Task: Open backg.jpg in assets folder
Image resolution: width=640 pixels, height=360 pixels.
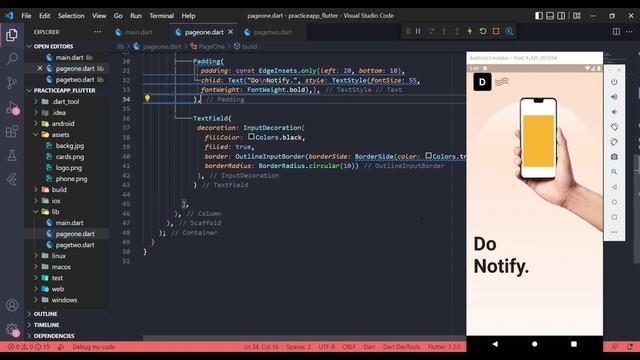Action: tap(69, 145)
